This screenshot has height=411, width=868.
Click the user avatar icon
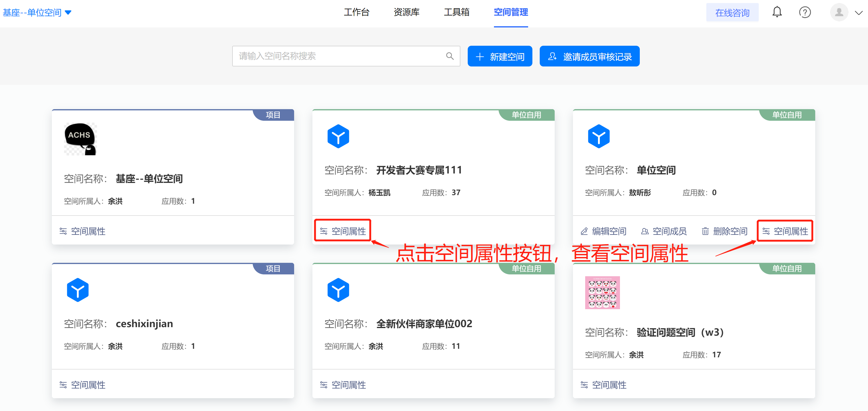click(839, 13)
